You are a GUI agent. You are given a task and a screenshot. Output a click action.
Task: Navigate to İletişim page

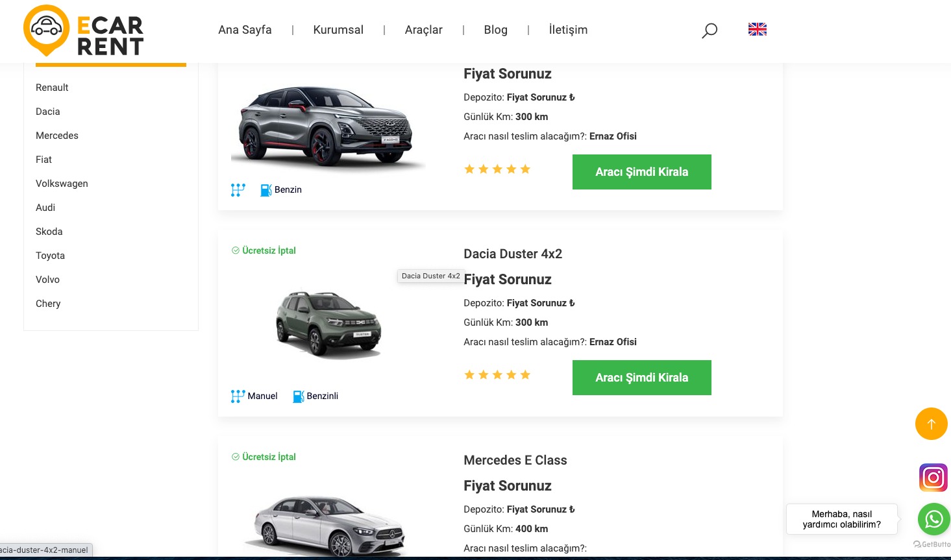click(568, 30)
